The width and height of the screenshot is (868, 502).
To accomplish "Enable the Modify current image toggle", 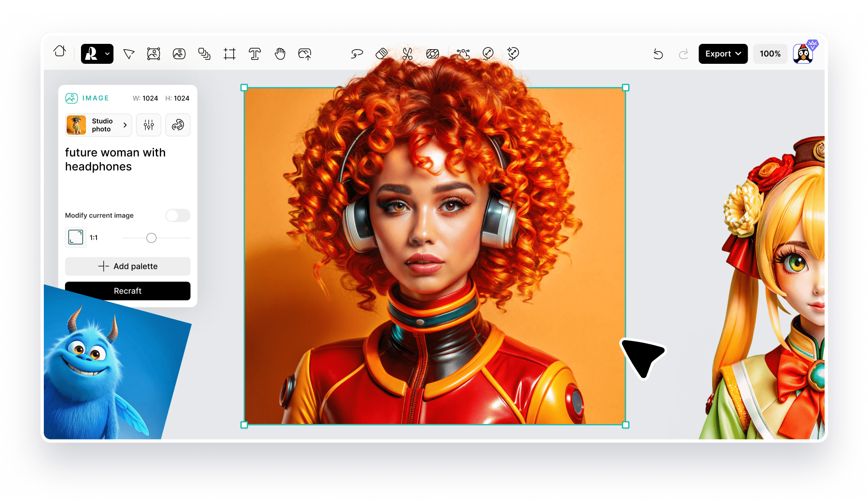I will click(x=177, y=215).
